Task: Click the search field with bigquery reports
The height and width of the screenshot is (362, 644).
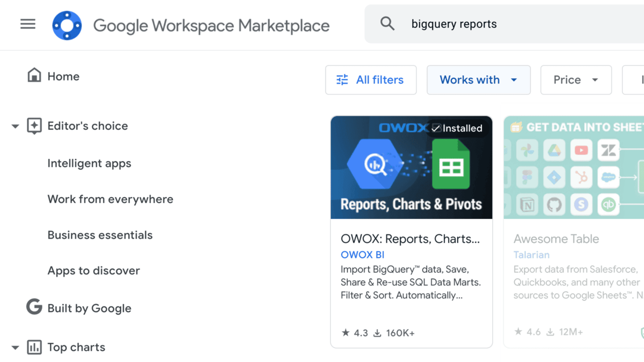Action: click(504, 24)
